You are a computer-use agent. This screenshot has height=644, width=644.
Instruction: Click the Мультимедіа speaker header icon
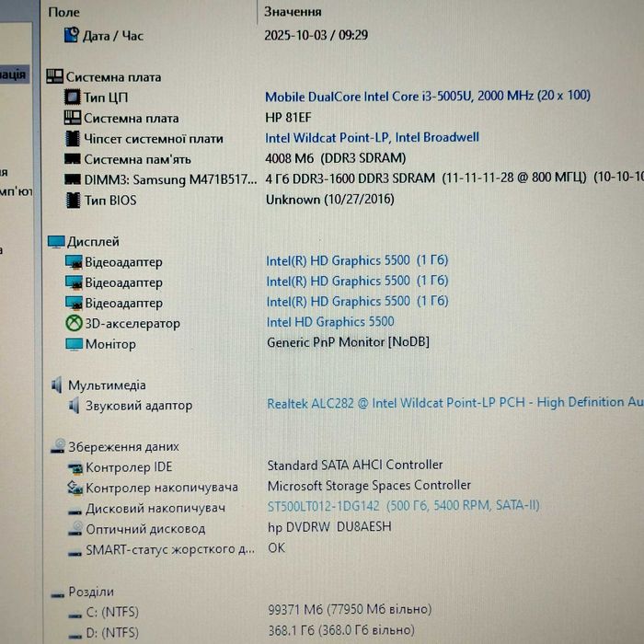point(57,385)
